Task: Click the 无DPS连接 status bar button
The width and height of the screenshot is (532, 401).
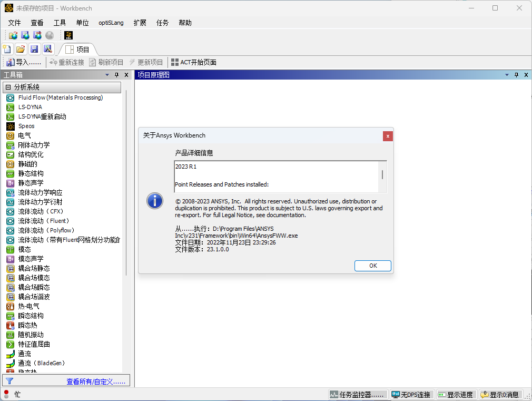Action: click(411, 395)
